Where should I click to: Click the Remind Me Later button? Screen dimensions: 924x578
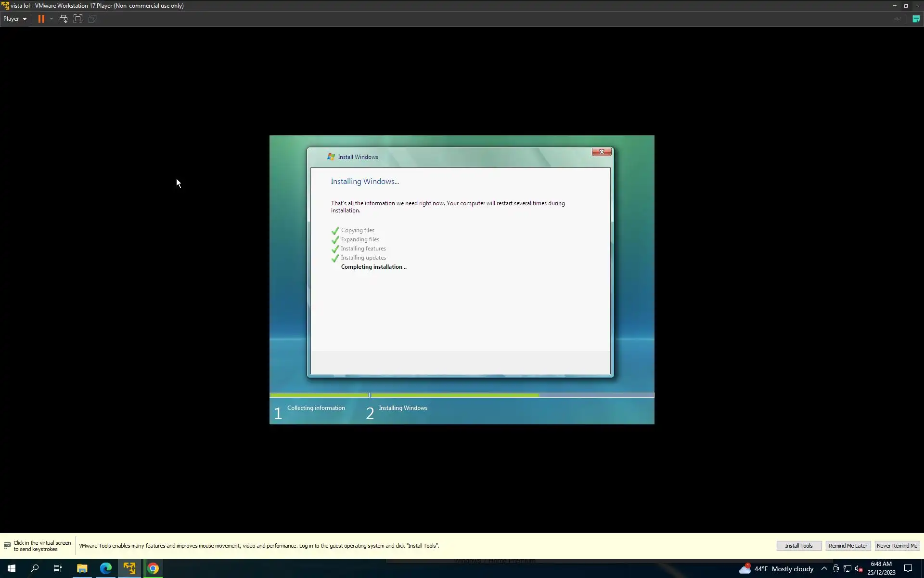[x=847, y=546]
